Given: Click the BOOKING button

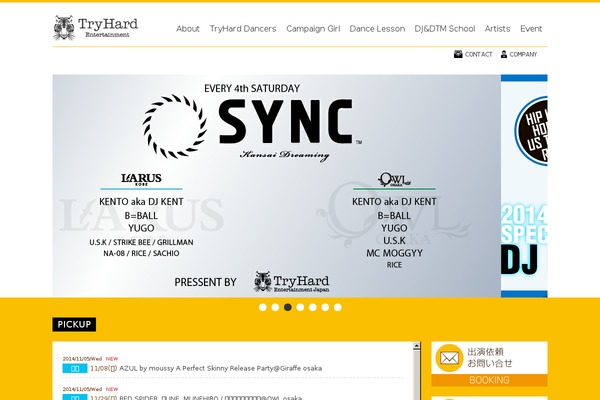Looking at the screenshot, I should pyautogui.click(x=489, y=380).
